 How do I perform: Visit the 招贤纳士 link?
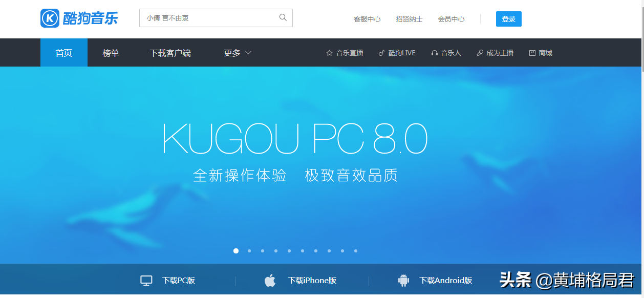[x=409, y=19]
